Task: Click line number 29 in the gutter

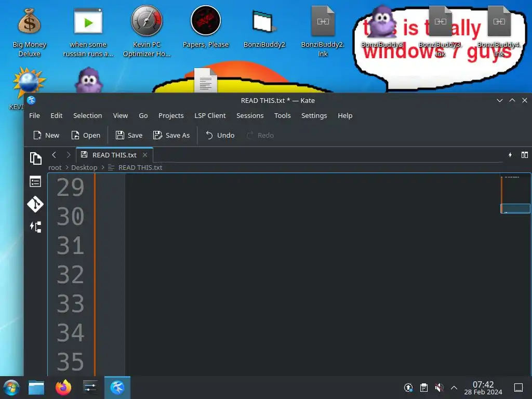Action: point(70,187)
